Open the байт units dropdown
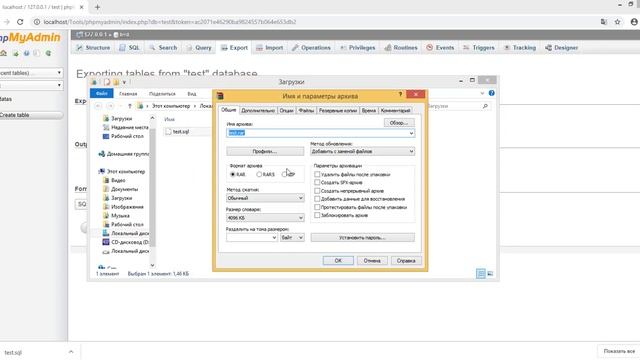The height and width of the screenshot is (360, 640). click(x=292, y=238)
